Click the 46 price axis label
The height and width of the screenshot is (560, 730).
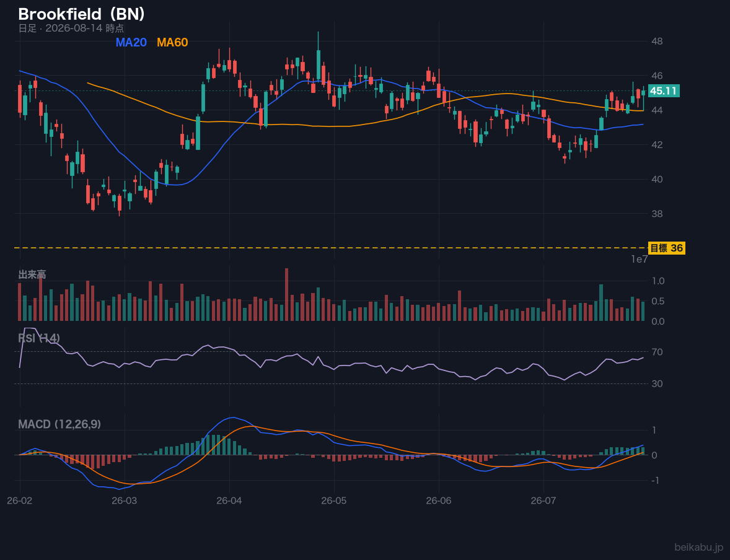(657, 76)
